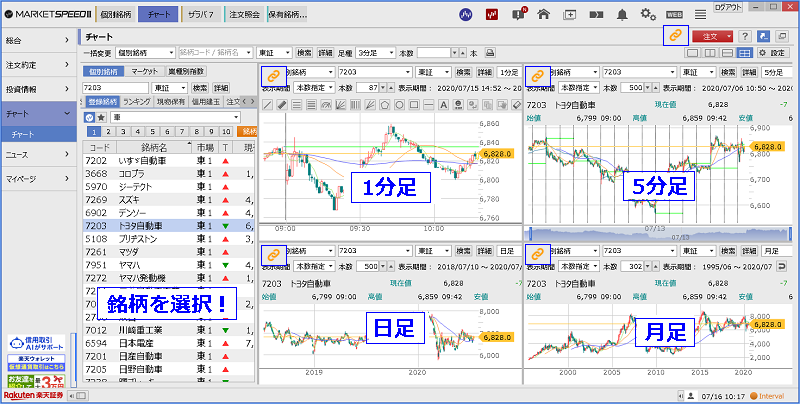Select the circle drawing tool
Screen dimensions: 800x404
399,105
